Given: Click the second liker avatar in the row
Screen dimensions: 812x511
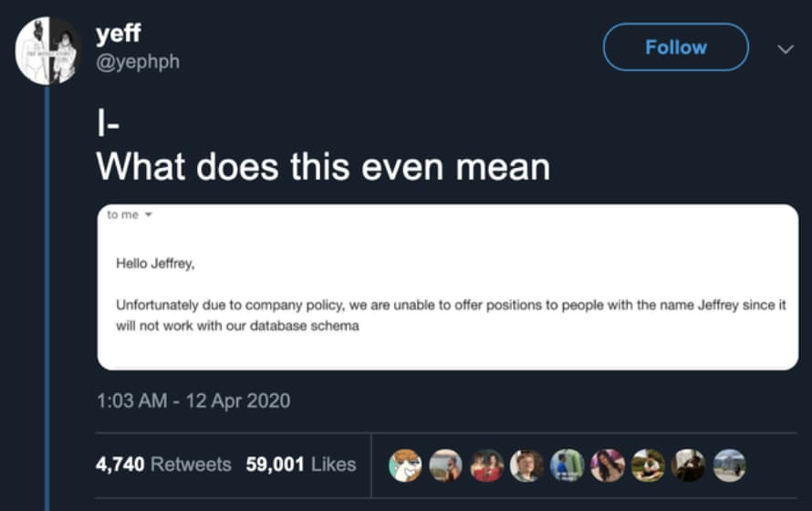Looking at the screenshot, I should pos(445,464).
